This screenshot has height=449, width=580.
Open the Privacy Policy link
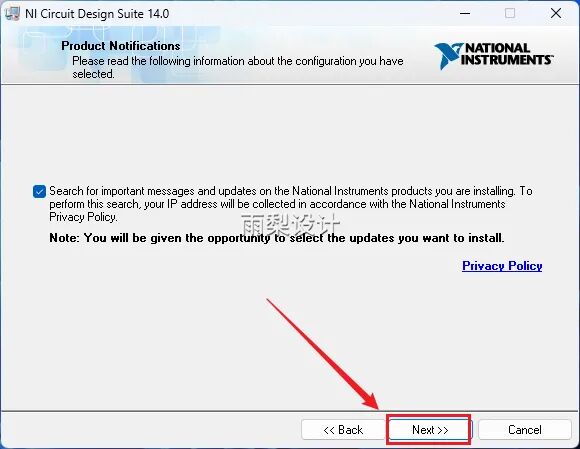(x=502, y=266)
